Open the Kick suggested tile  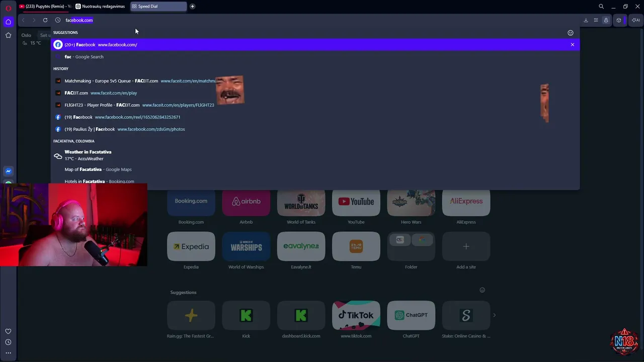click(246, 315)
